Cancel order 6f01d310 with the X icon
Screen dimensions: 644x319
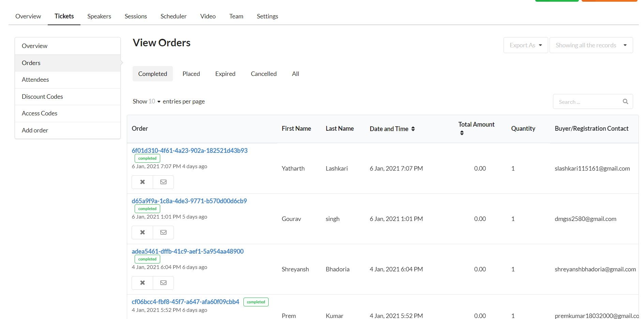click(143, 182)
